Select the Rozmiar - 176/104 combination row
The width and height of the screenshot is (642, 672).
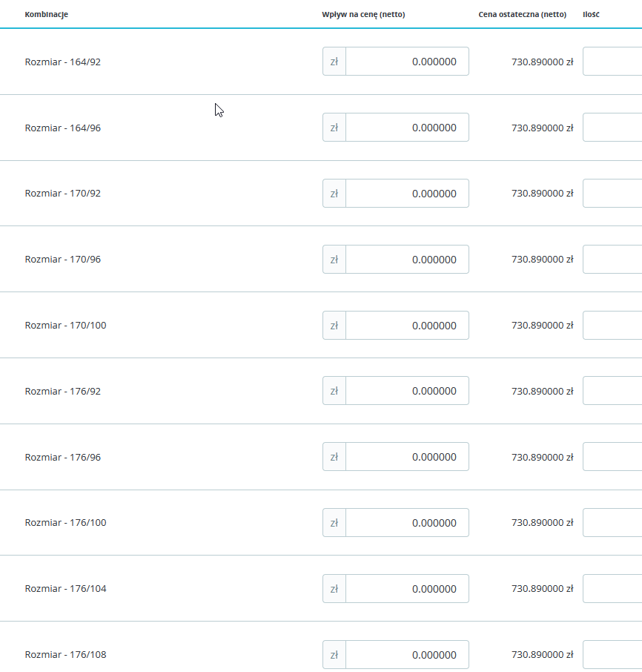tap(65, 589)
